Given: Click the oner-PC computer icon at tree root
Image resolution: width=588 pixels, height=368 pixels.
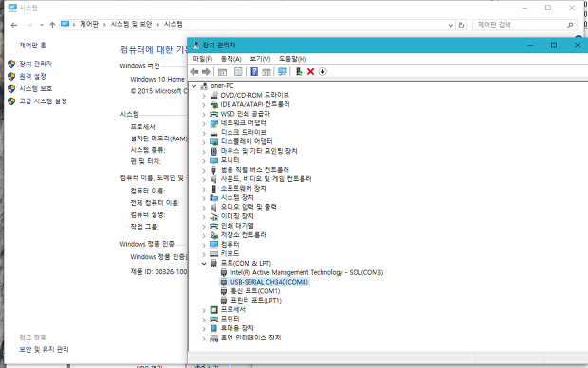Looking at the screenshot, I should [x=204, y=86].
